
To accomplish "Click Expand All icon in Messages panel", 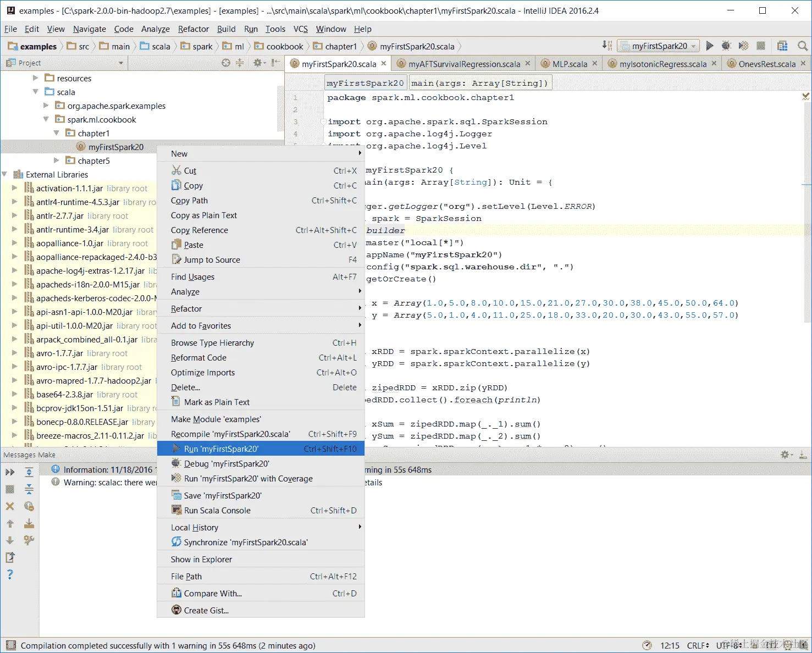I will coord(29,472).
